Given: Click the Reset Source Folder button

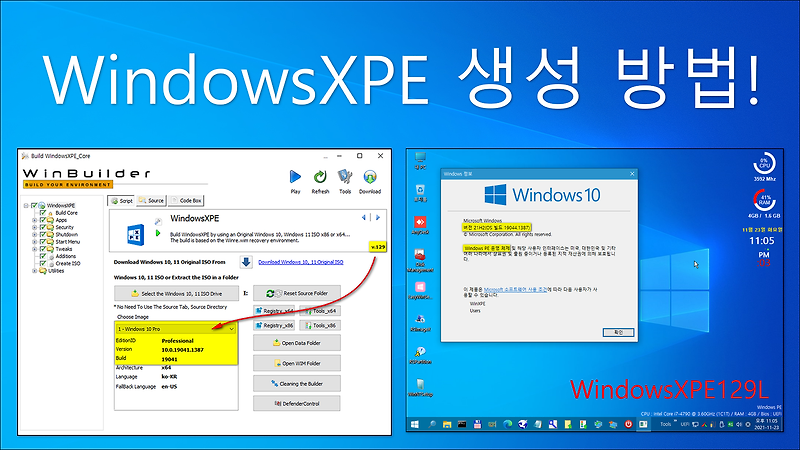Looking at the screenshot, I should tap(296, 293).
